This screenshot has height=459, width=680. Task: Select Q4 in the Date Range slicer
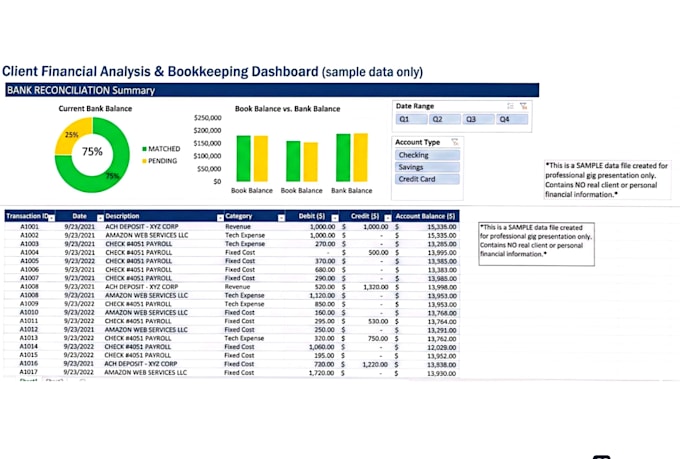[x=512, y=119]
